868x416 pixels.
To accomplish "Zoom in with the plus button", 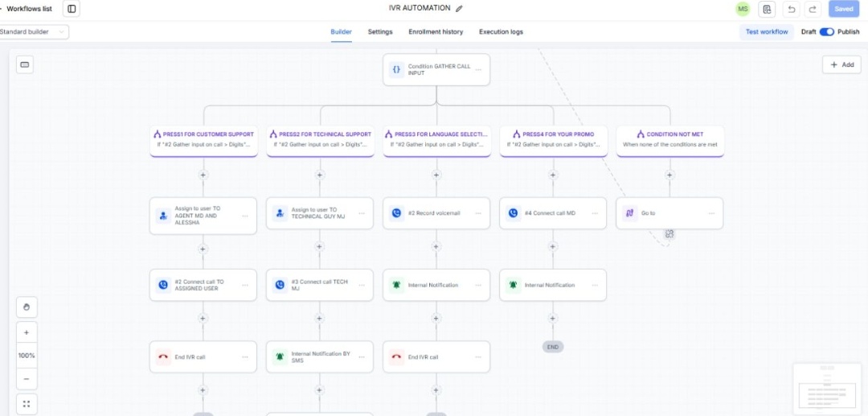I will tap(27, 333).
